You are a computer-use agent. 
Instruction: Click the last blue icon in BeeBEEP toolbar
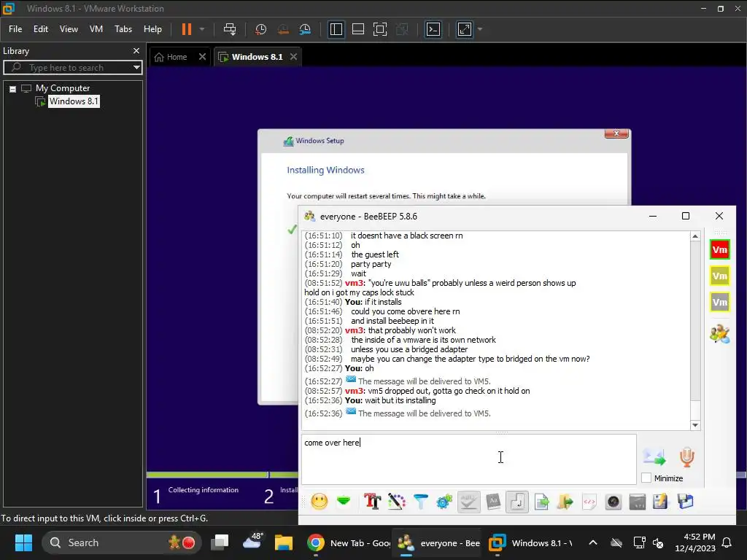pos(685,502)
